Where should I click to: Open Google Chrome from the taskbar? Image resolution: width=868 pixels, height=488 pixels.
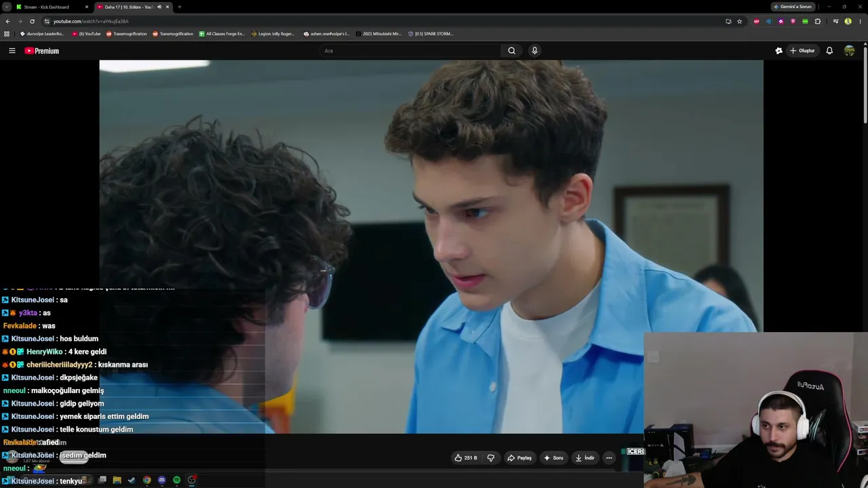click(x=146, y=480)
